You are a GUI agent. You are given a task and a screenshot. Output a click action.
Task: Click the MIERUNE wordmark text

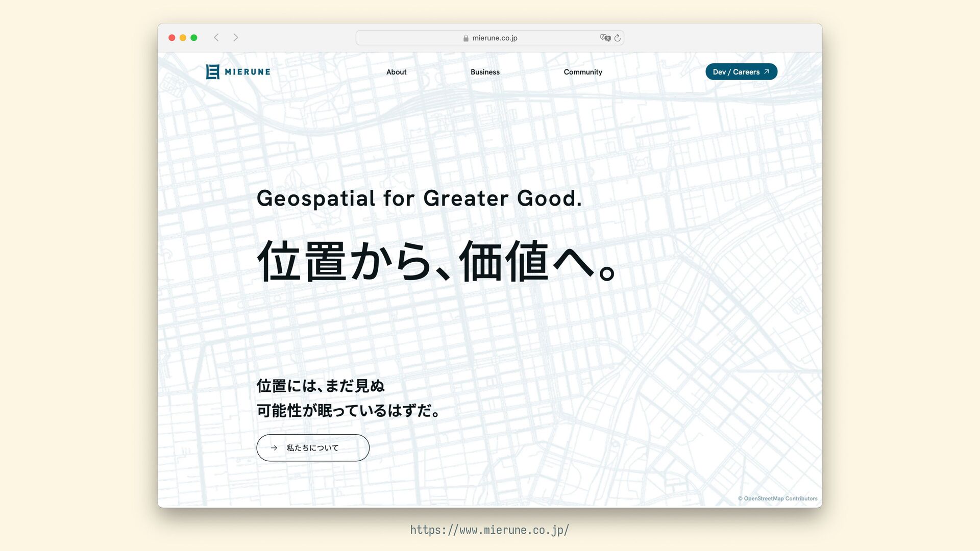point(248,72)
